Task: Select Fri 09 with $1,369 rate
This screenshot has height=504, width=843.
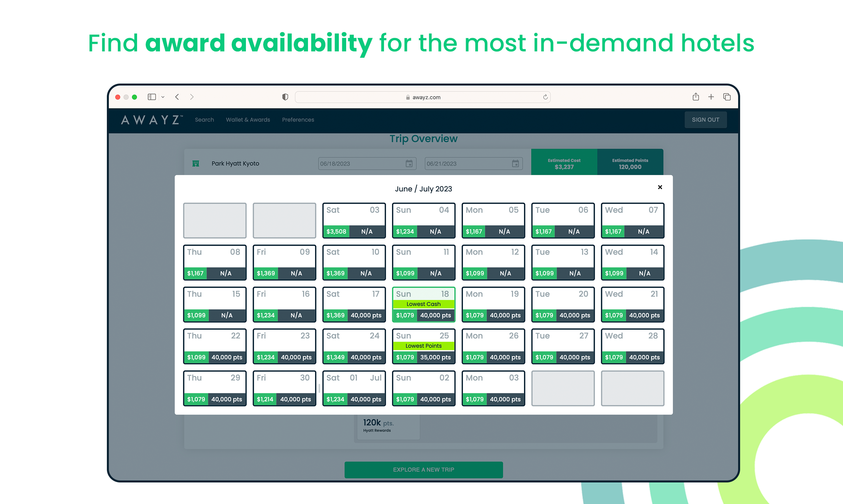Action: 284,263
